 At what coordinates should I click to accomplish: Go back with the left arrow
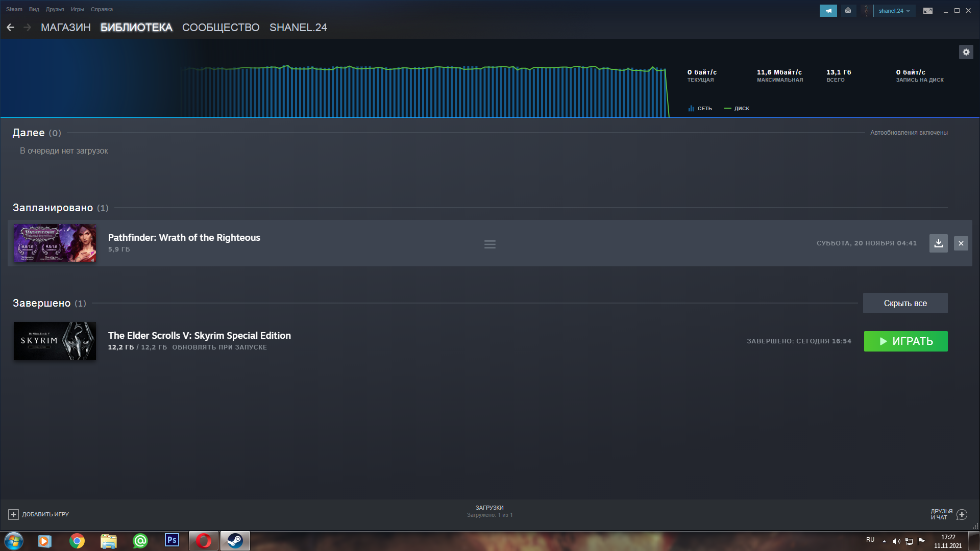point(11,28)
